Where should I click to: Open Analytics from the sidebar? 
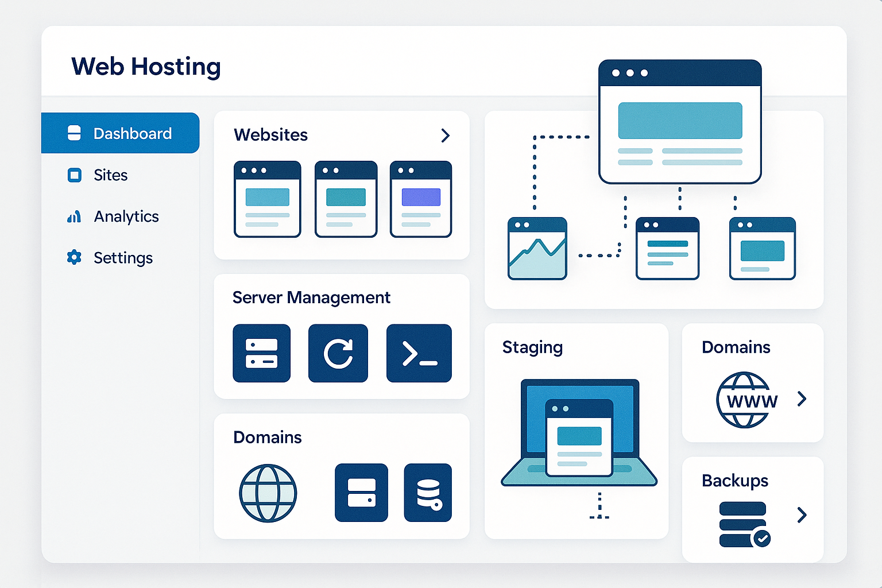[x=126, y=216]
